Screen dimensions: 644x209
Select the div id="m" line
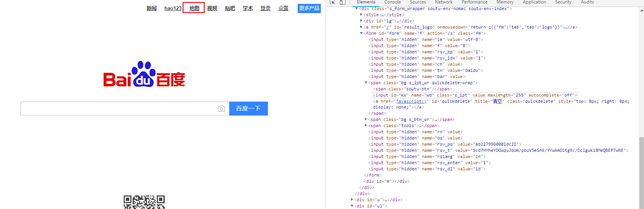tap(386, 181)
